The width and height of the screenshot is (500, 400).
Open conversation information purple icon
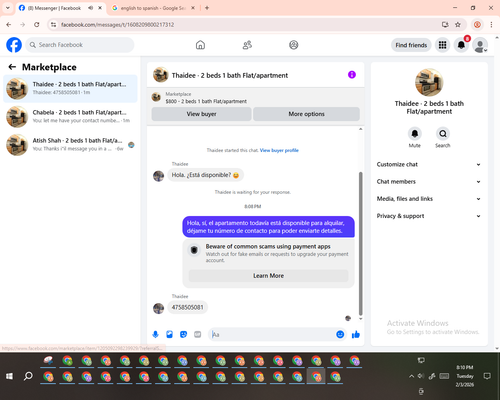click(352, 75)
